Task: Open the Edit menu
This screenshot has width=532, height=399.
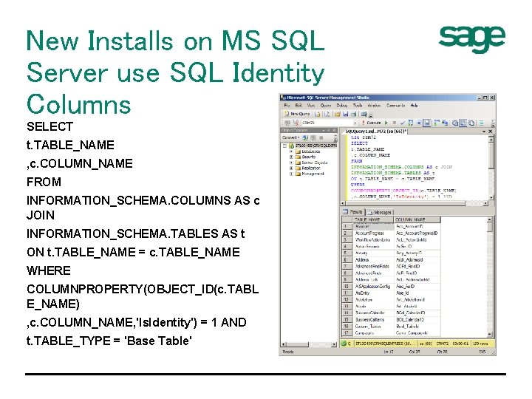Action: (299, 106)
